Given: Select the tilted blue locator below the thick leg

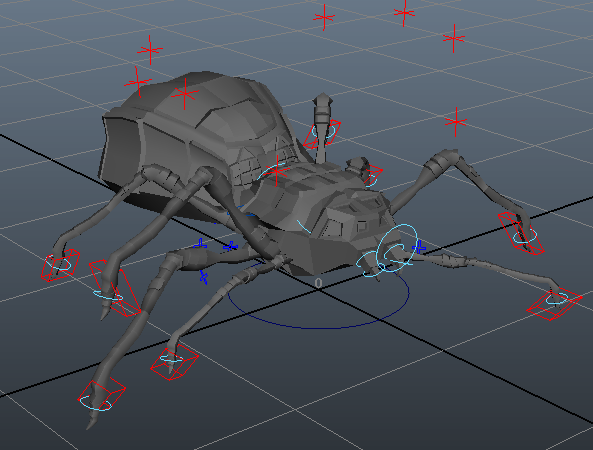Looking at the screenshot, I should coord(204,278).
